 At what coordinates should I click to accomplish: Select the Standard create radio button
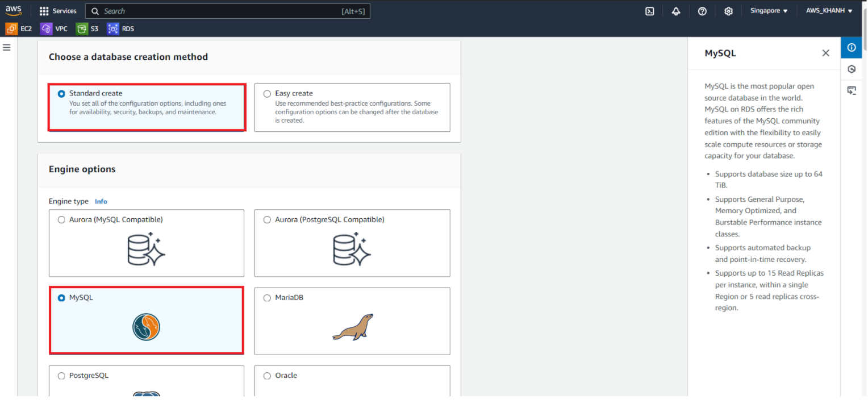point(61,94)
